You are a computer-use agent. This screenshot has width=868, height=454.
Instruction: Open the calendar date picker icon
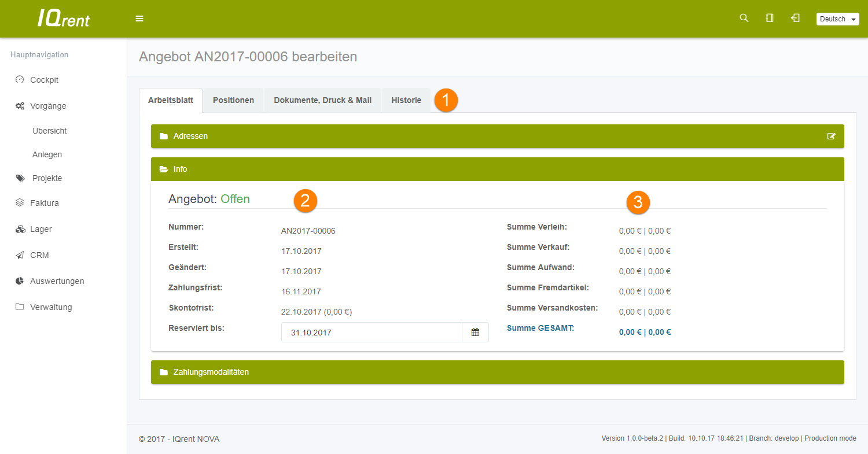point(475,333)
